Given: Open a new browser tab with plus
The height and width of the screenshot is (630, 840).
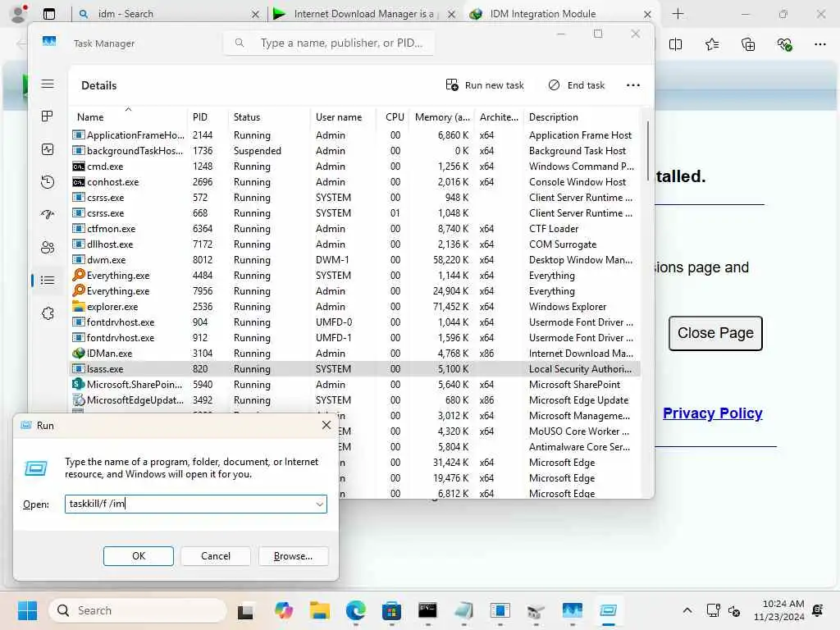Looking at the screenshot, I should [678, 14].
